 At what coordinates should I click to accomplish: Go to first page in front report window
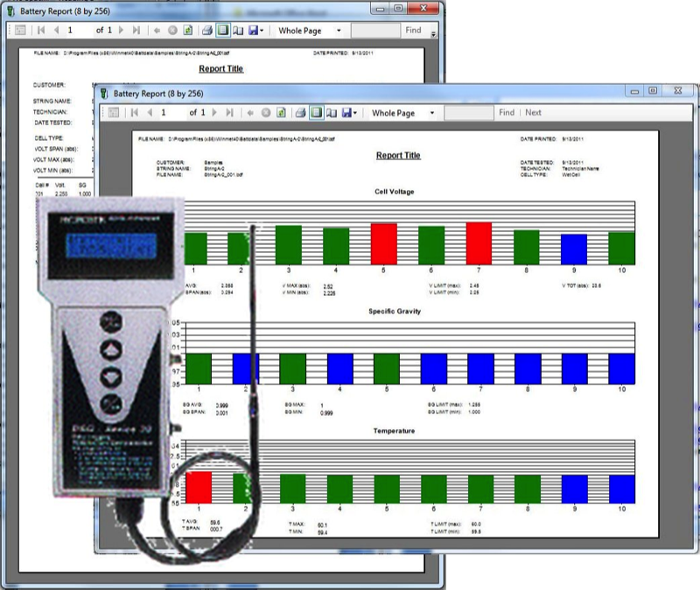click(x=135, y=113)
